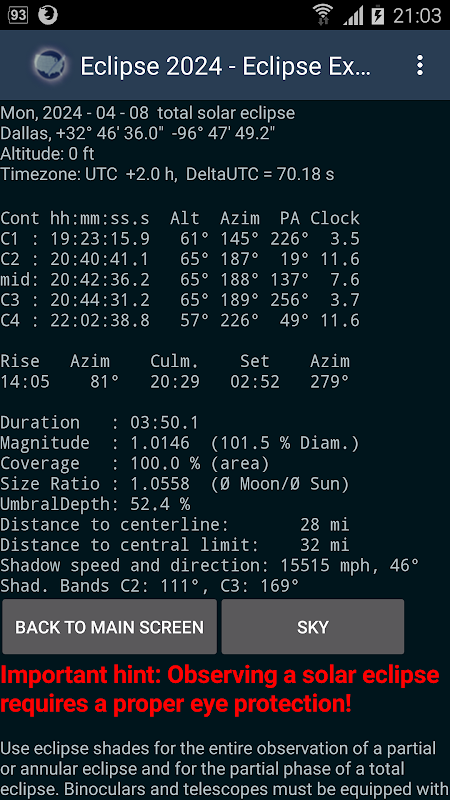Tap the signal strength bars icon
This screenshot has height=800, width=450.
coord(353,15)
